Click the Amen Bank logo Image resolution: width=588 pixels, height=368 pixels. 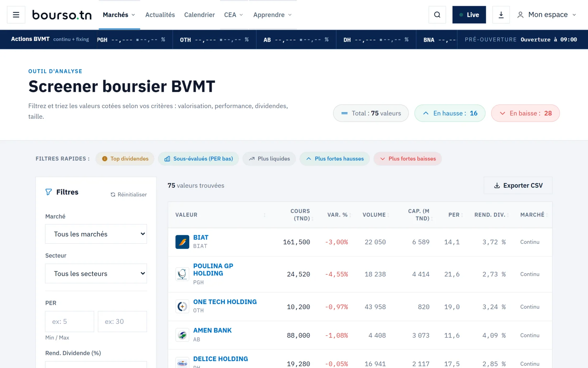click(x=182, y=335)
